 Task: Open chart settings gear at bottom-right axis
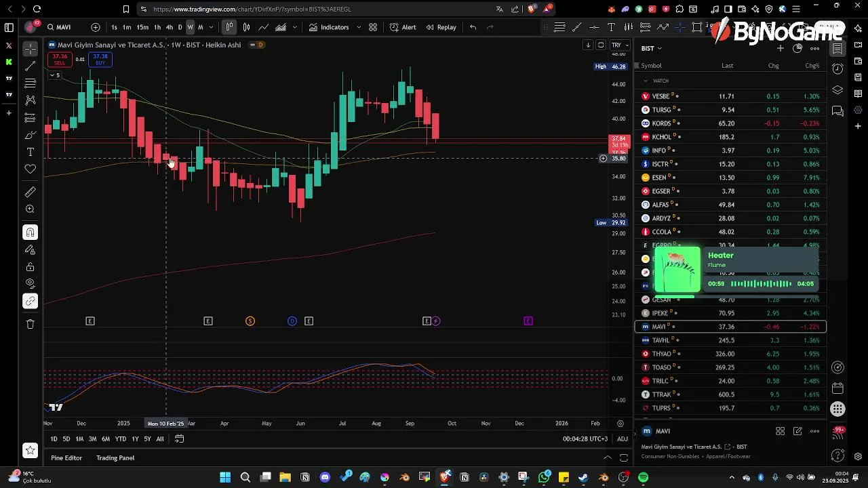click(620, 424)
